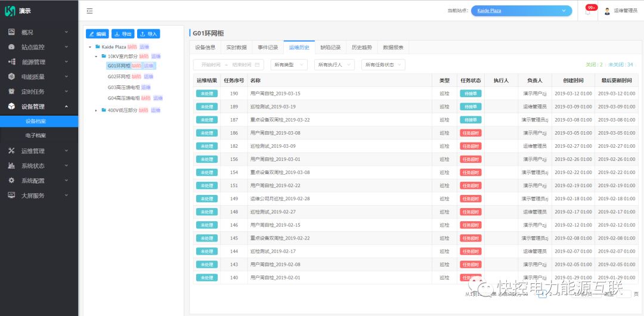The width and height of the screenshot is (644, 316).
Task: Click the 运维管理 tools icon
Action: click(x=11, y=151)
